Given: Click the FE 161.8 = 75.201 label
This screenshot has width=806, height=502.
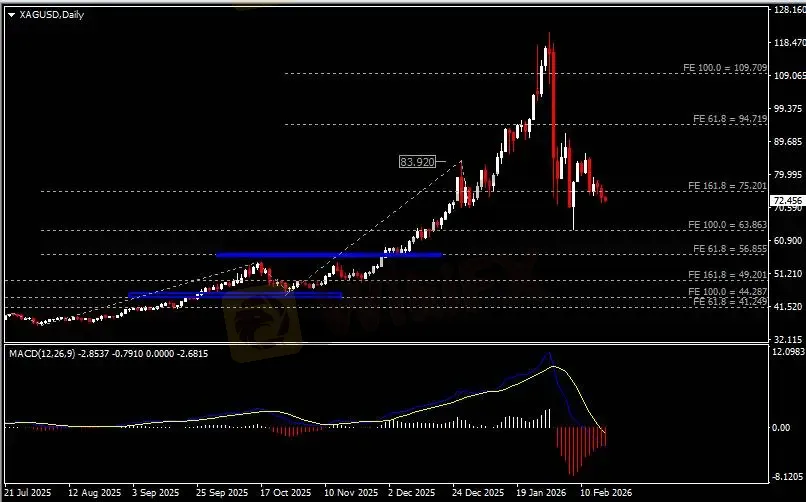Looking at the screenshot, I should (727, 185).
